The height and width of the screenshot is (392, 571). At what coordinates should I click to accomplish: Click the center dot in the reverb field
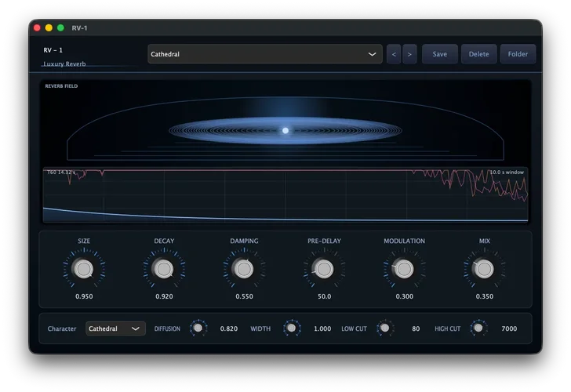[x=285, y=130]
